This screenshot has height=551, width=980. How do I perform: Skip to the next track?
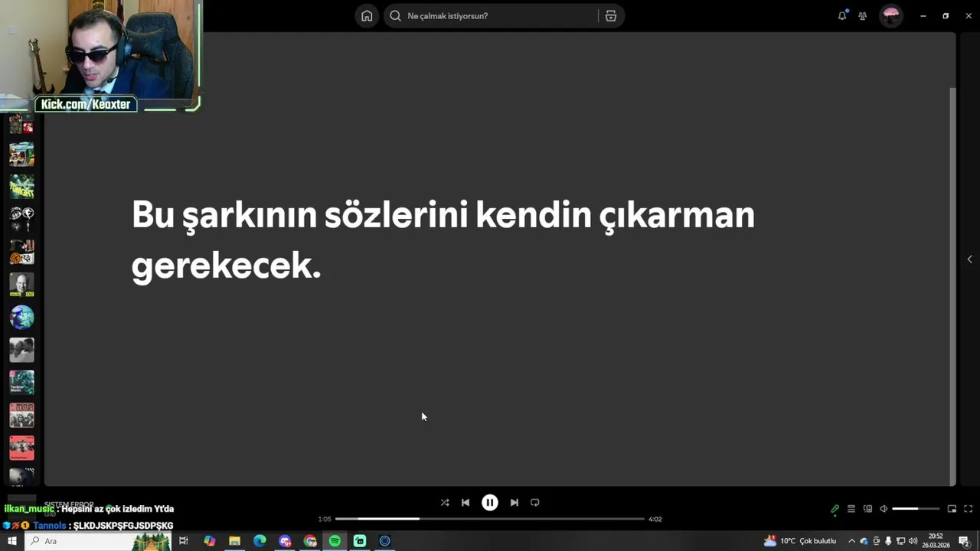tap(514, 503)
